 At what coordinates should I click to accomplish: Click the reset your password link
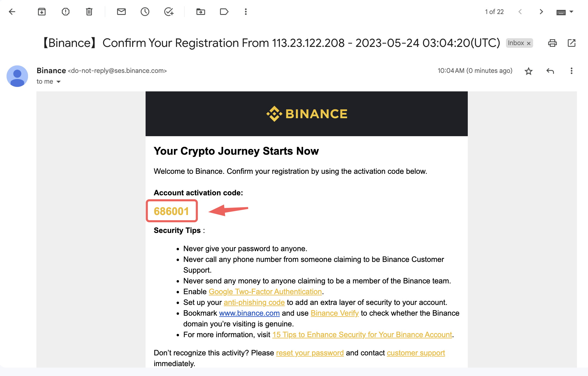(x=309, y=353)
